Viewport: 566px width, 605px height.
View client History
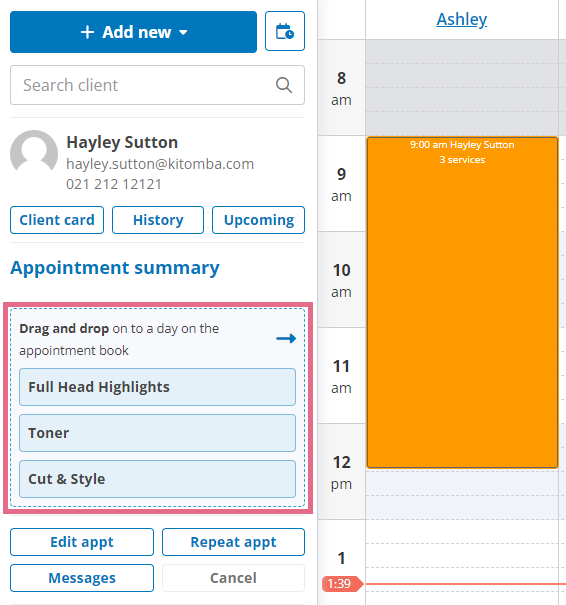(158, 220)
